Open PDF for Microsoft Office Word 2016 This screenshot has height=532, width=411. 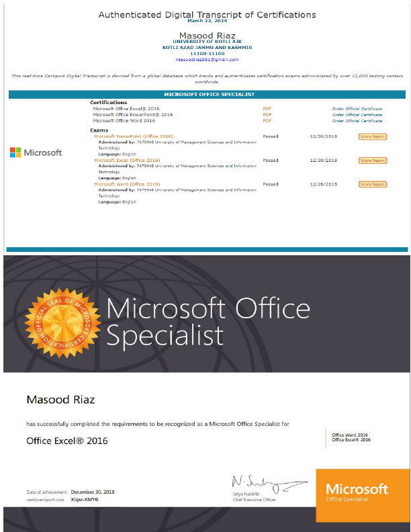click(267, 120)
